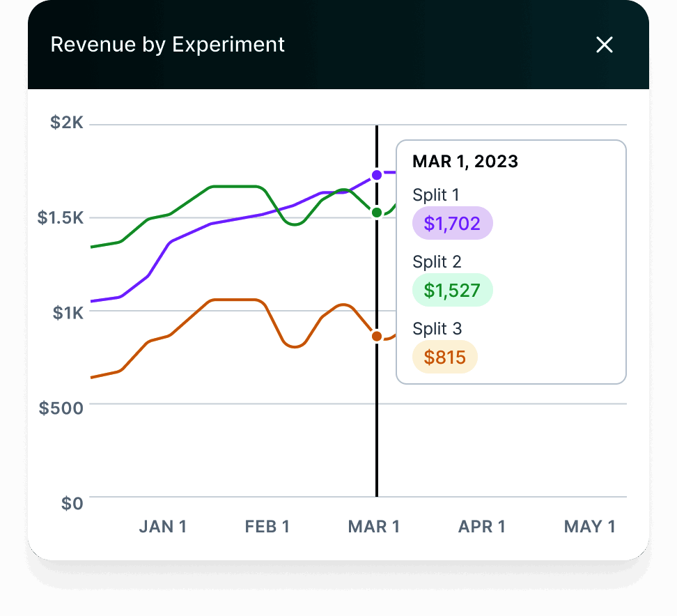Click the $1.5K y-axis label

click(61, 217)
